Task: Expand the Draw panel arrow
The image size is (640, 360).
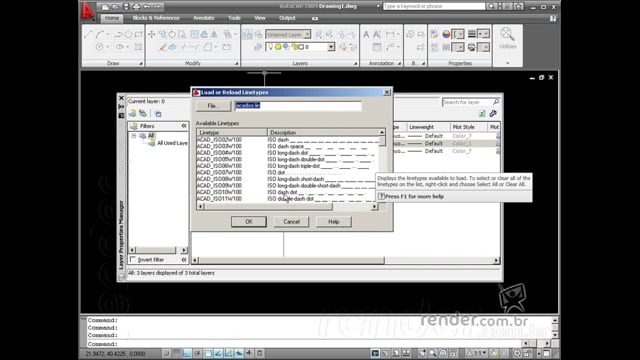Action: click(x=140, y=64)
